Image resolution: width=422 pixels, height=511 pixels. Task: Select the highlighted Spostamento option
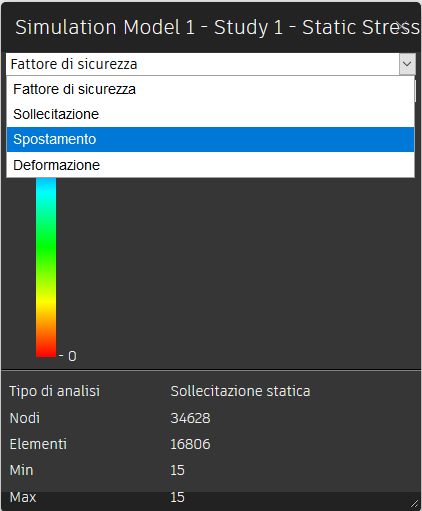(210, 139)
